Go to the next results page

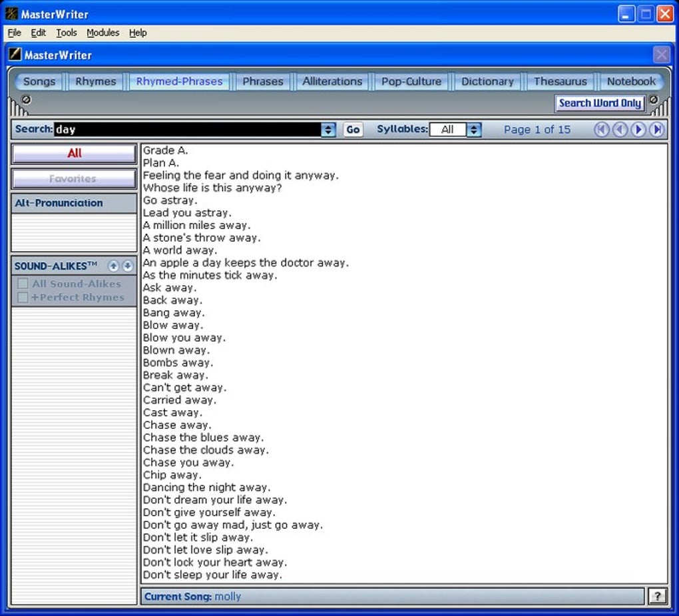click(x=638, y=129)
